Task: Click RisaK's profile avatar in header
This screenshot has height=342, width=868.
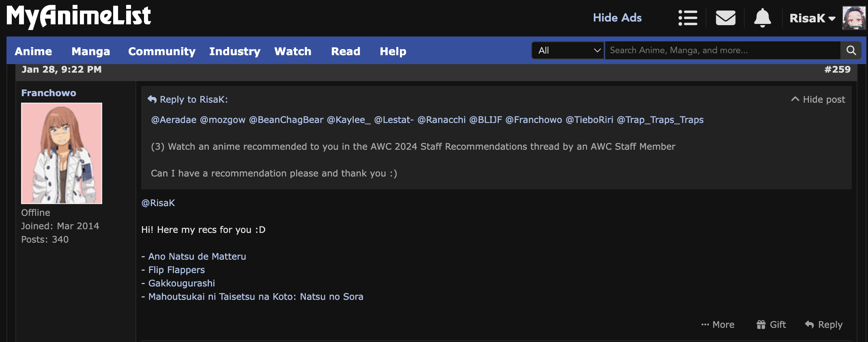Action: [854, 18]
